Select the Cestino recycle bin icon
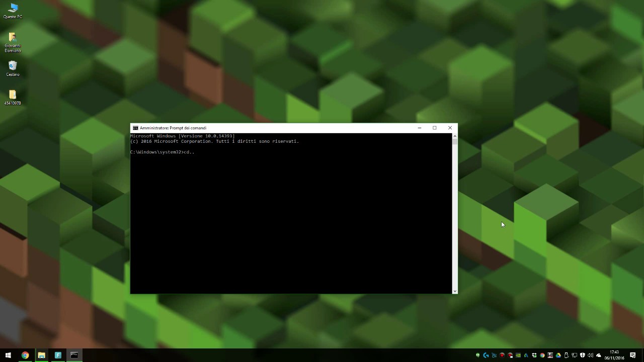 13,68
